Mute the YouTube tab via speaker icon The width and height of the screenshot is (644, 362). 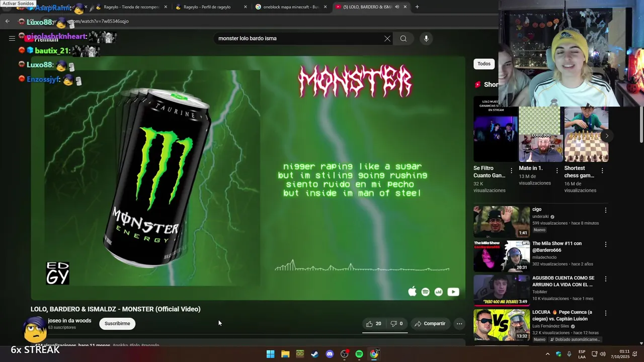(397, 7)
